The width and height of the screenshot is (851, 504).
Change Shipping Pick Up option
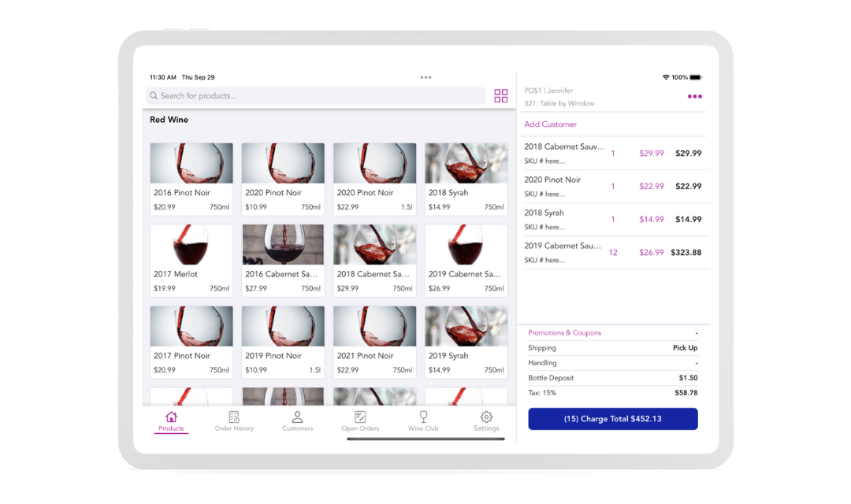click(x=684, y=348)
